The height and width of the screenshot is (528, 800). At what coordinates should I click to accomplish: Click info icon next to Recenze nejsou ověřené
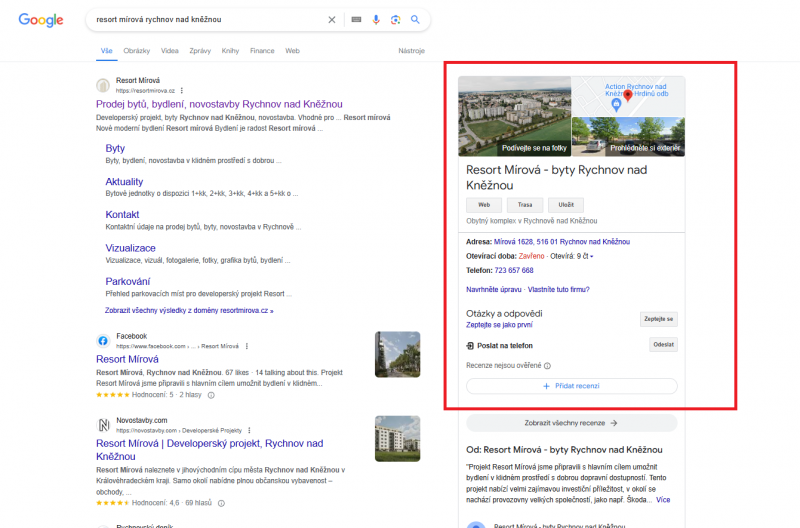click(547, 366)
